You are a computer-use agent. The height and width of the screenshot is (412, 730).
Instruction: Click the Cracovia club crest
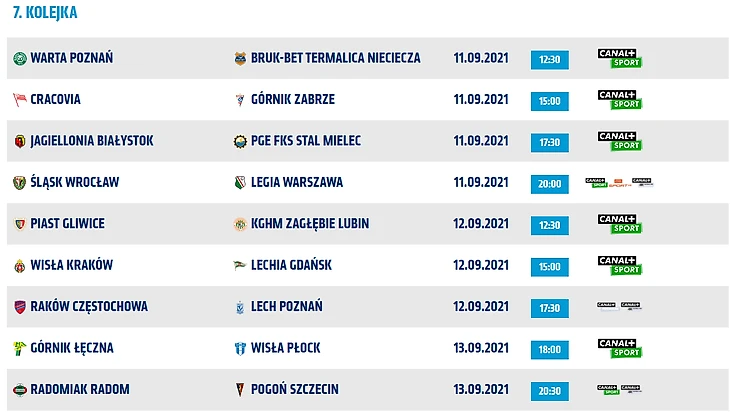click(19, 100)
